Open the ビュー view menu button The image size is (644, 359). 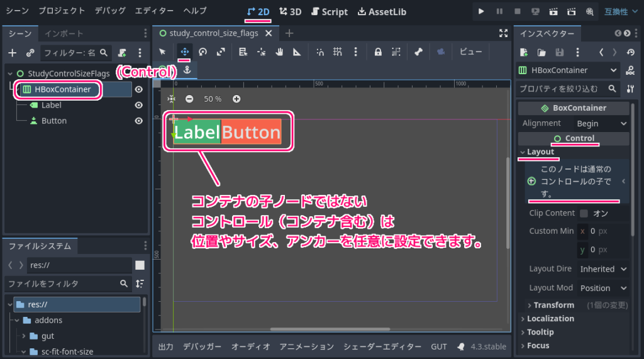pyautogui.click(x=470, y=52)
